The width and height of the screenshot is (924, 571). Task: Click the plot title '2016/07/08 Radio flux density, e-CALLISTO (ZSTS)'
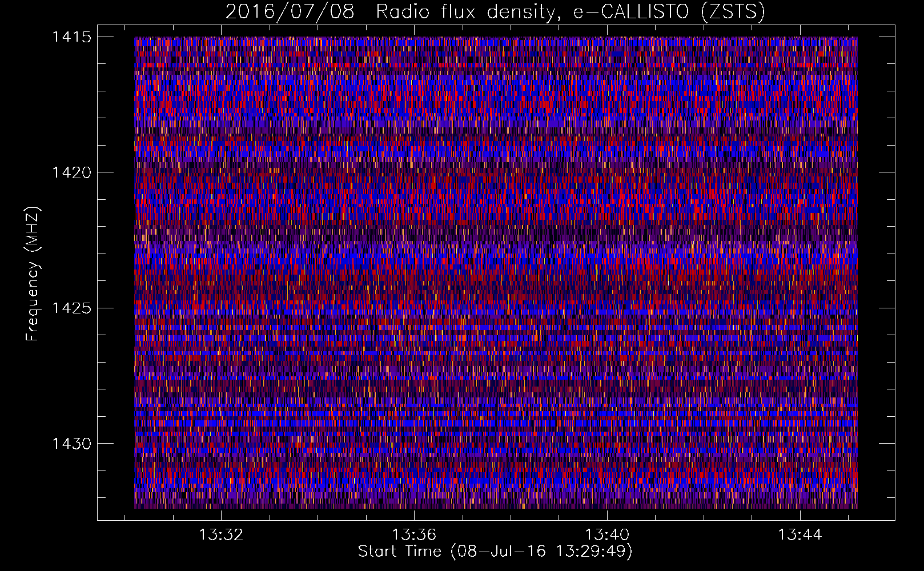click(x=495, y=12)
